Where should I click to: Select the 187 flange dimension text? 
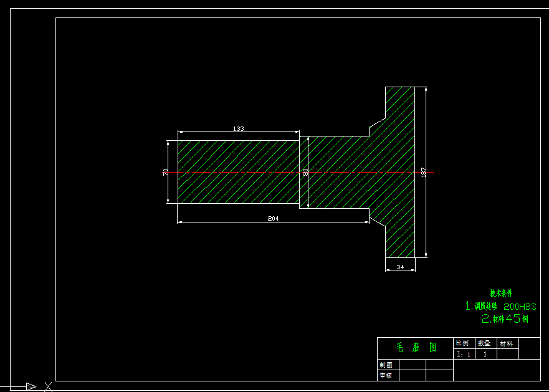coord(423,172)
